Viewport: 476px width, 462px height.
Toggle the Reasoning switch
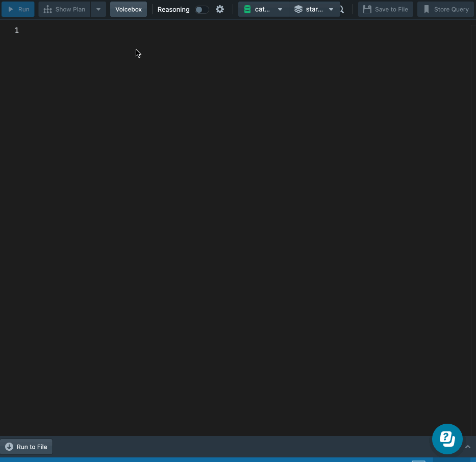coord(202,10)
